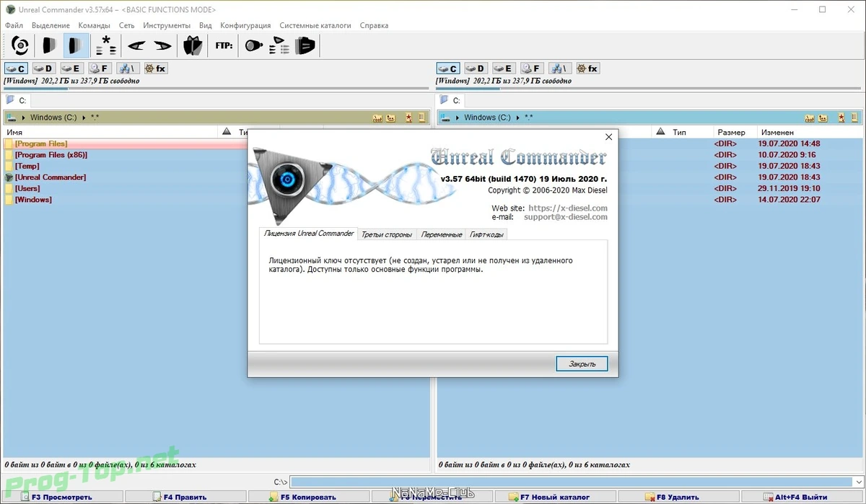Open the Команды menu
The image size is (866, 504).
pos(94,25)
